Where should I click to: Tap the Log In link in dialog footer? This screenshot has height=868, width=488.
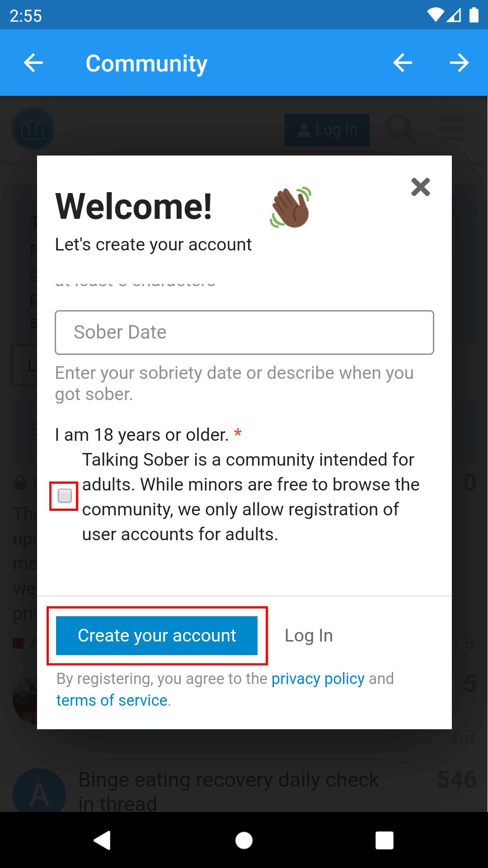pos(309,636)
